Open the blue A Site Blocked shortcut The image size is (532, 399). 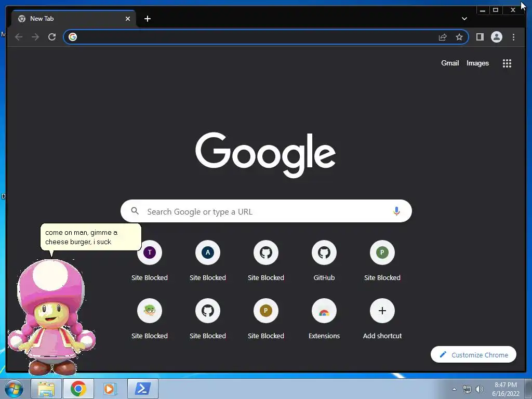click(208, 261)
